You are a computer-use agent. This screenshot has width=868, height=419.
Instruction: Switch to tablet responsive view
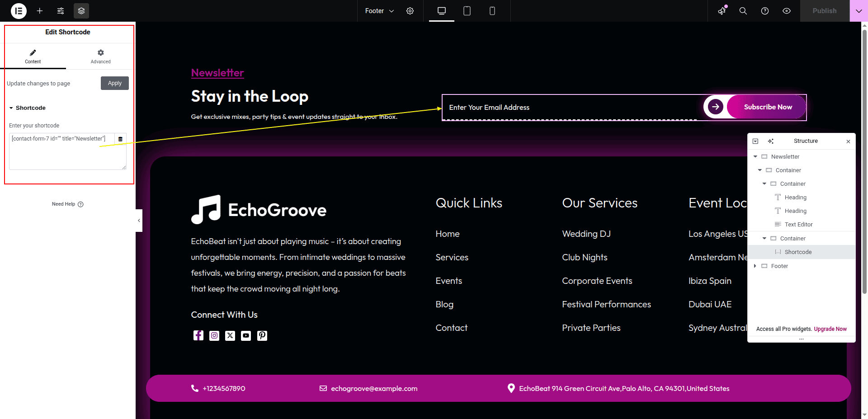(x=467, y=11)
